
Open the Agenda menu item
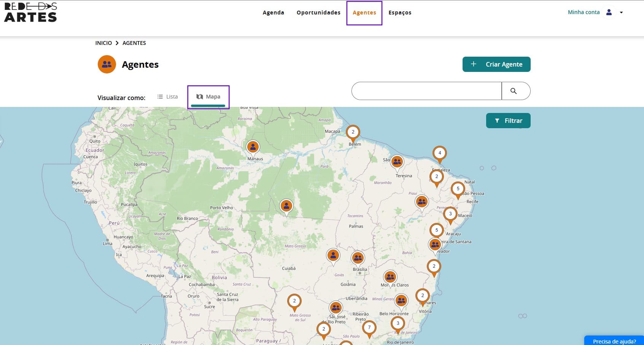click(273, 13)
